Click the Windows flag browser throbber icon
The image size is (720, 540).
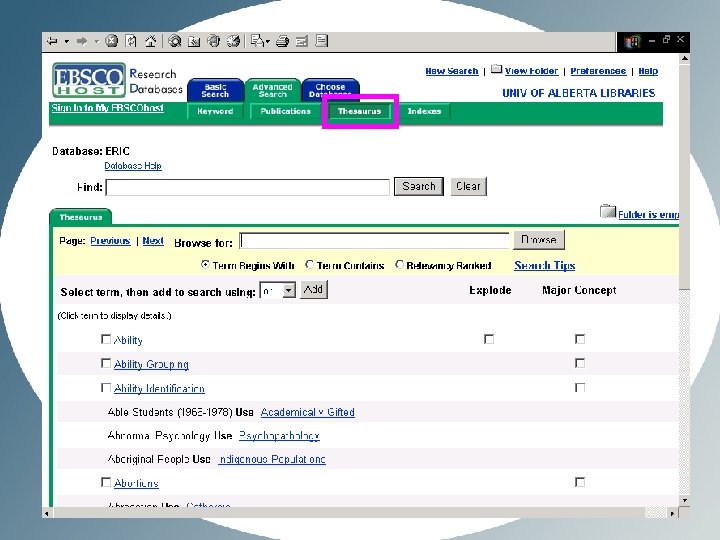[632, 42]
